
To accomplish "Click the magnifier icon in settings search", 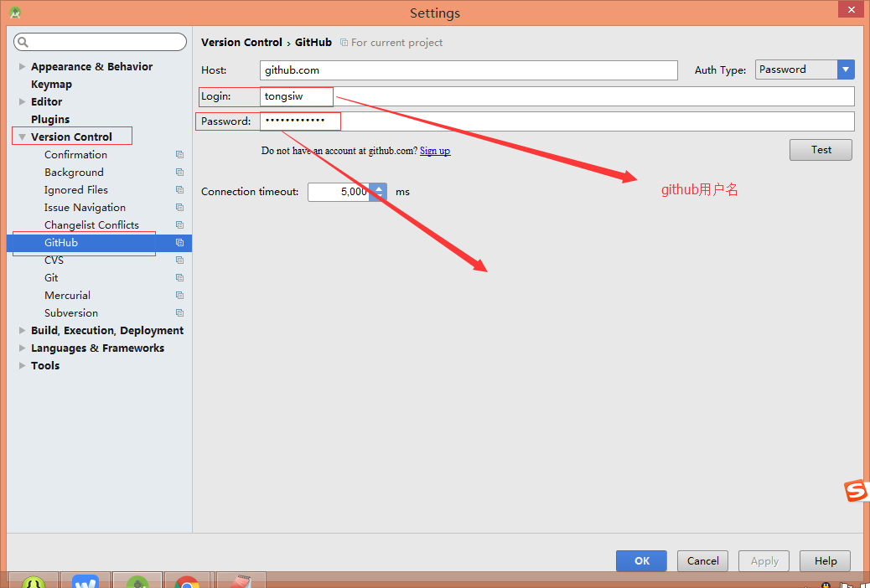I will click(23, 42).
